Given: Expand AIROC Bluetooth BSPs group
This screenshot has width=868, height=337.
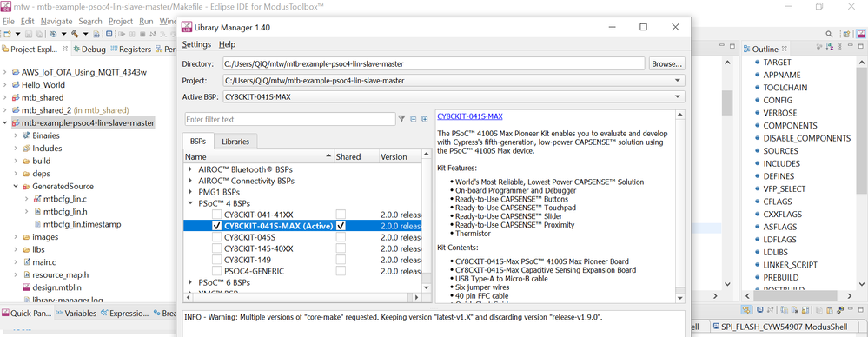Looking at the screenshot, I should [191, 169].
